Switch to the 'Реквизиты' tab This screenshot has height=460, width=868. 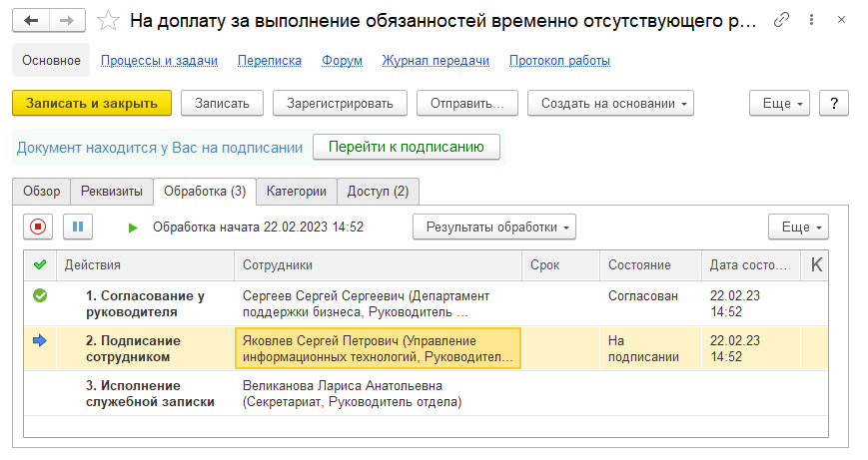pyautogui.click(x=112, y=191)
